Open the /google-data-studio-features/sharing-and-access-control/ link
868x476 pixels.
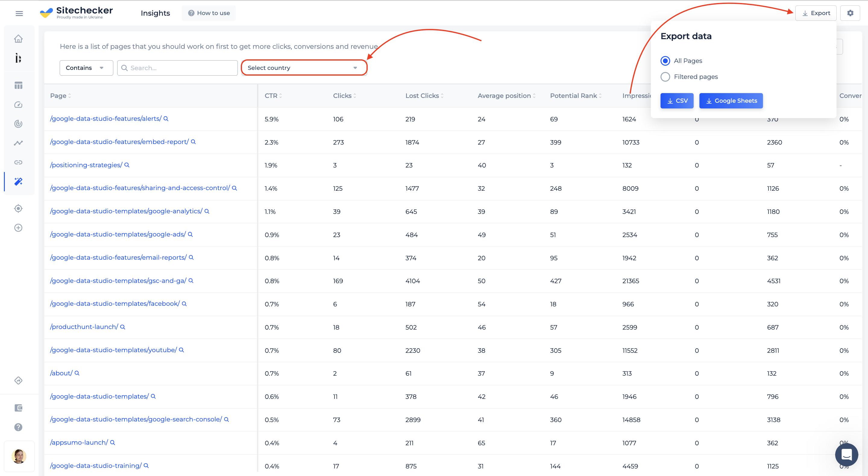tap(140, 188)
